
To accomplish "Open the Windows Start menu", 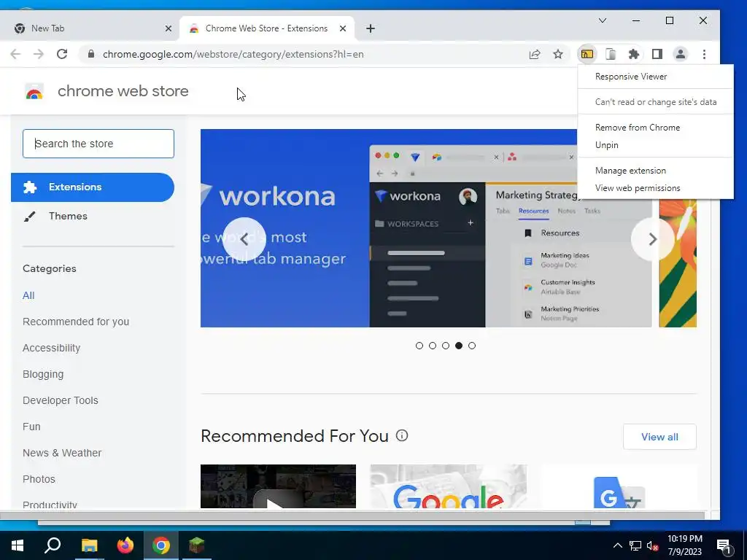I will [x=18, y=545].
